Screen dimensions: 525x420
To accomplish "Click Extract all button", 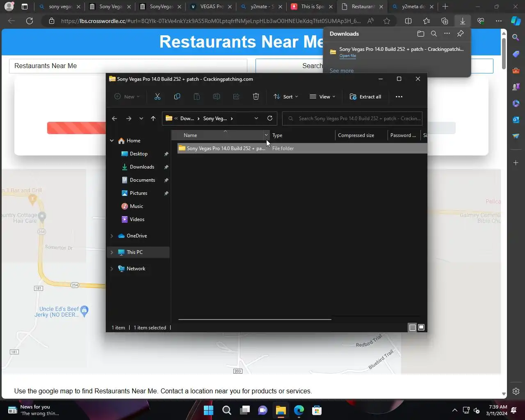I will pos(365,97).
